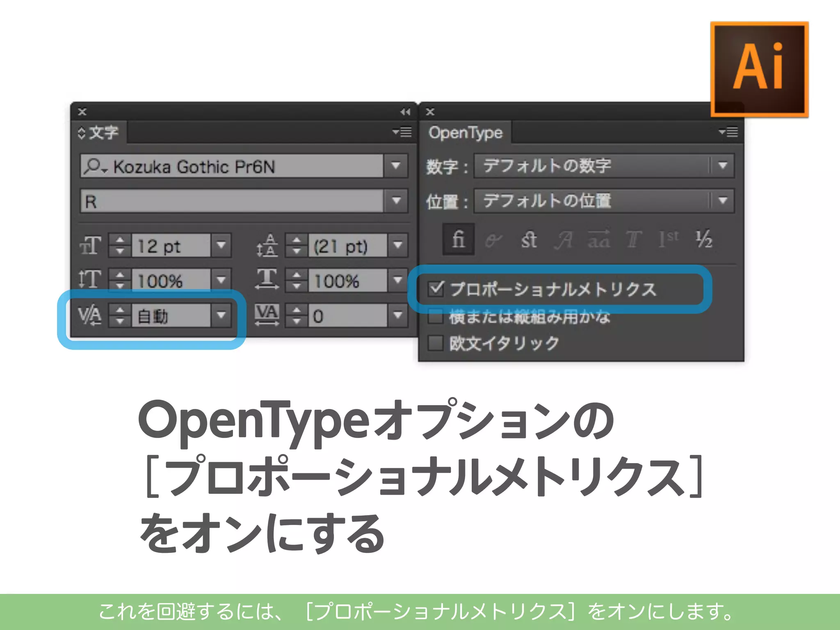Enable the 欧文イタリック checkbox
The image size is (840, 630).
[x=436, y=343]
